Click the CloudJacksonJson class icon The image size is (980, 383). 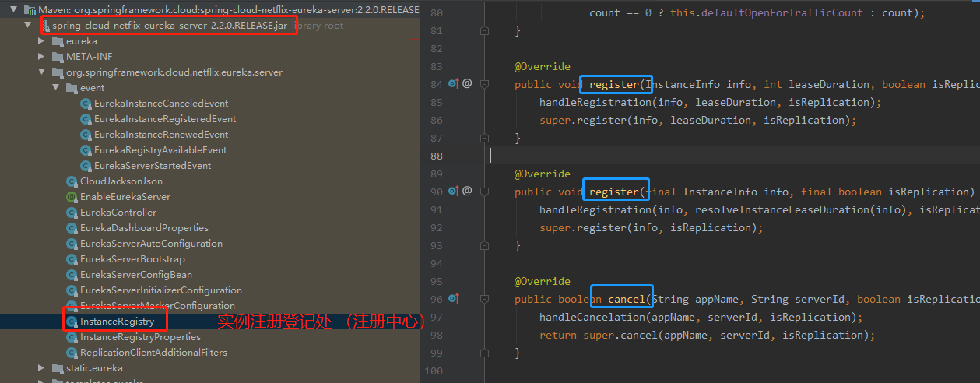pyautogui.click(x=72, y=181)
